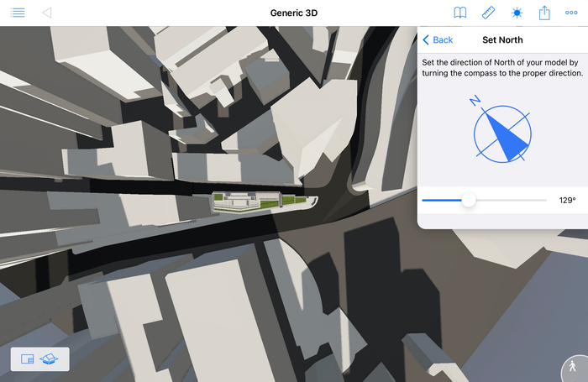The image size is (588, 382).
Task: Click the Set North panel title
Action: [502, 39]
